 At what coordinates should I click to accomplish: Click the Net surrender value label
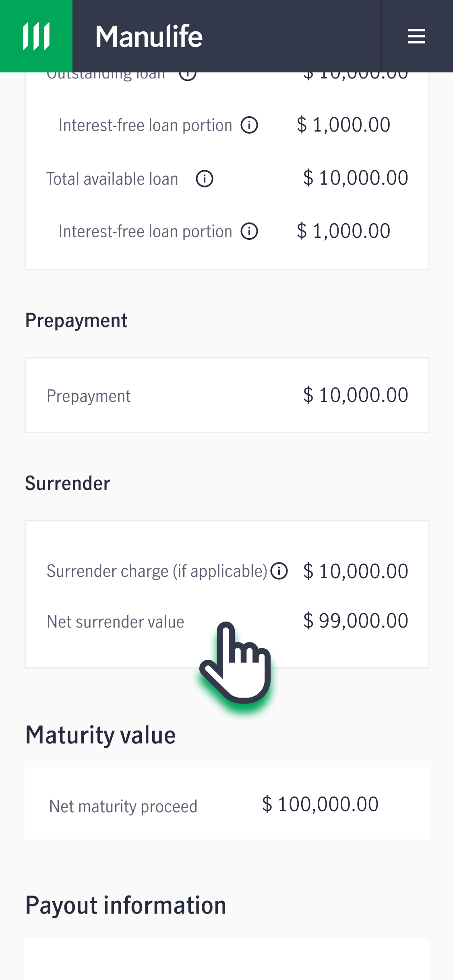[116, 622]
